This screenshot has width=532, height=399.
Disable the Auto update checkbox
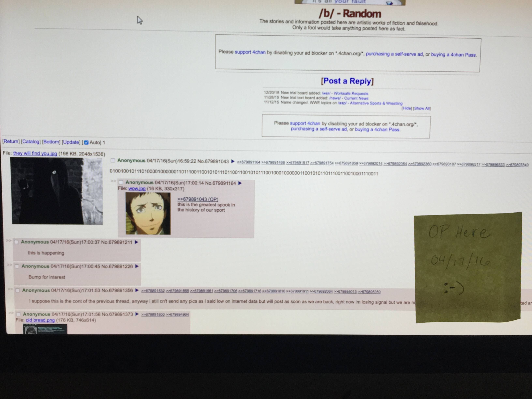[86, 142]
